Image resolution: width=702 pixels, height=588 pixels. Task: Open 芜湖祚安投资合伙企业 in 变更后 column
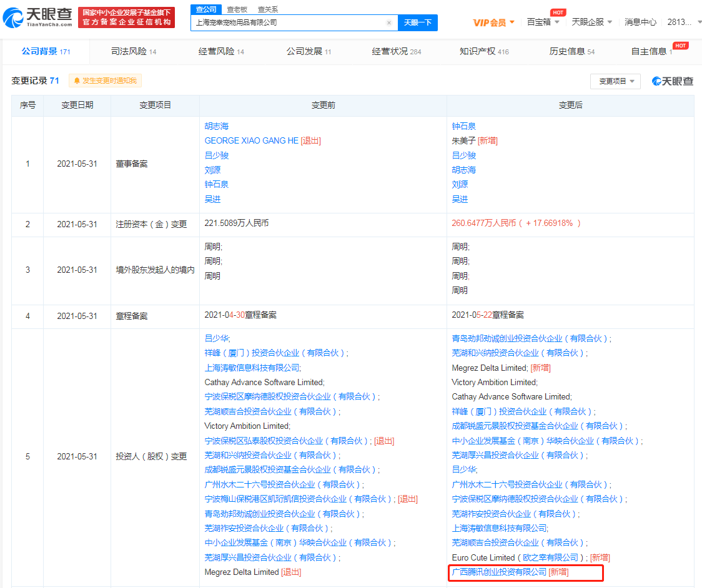514,514
